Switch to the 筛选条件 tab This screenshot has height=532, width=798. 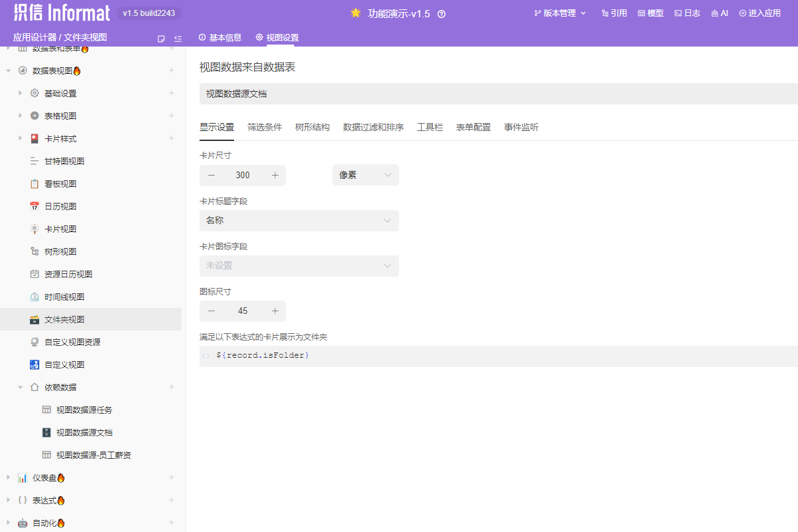[x=265, y=127]
